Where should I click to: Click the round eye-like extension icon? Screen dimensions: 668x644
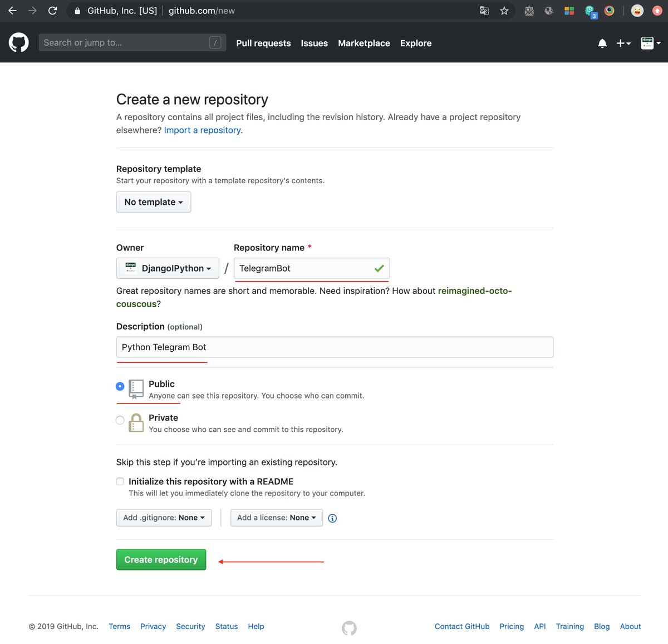click(610, 11)
